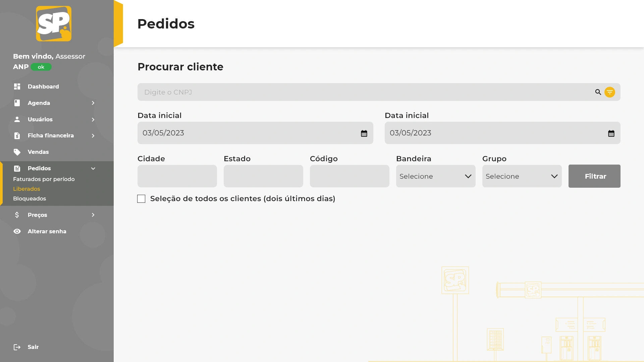The height and width of the screenshot is (362, 644).
Task: Open the Bandeira dropdown
Action: tap(435, 176)
